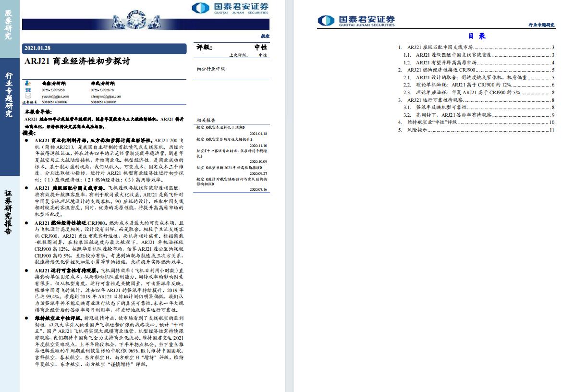Screen dimensions: 574x392
Task: Click phone number '0755-23976528'
Action: pyautogui.click(x=102, y=90)
